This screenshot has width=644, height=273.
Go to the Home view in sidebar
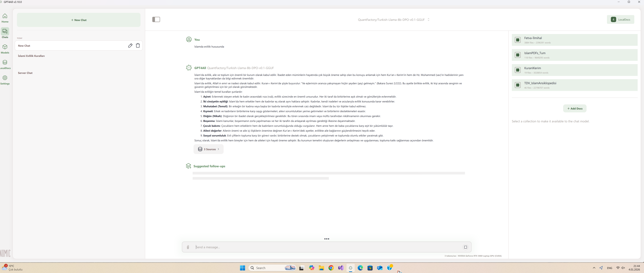click(5, 18)
